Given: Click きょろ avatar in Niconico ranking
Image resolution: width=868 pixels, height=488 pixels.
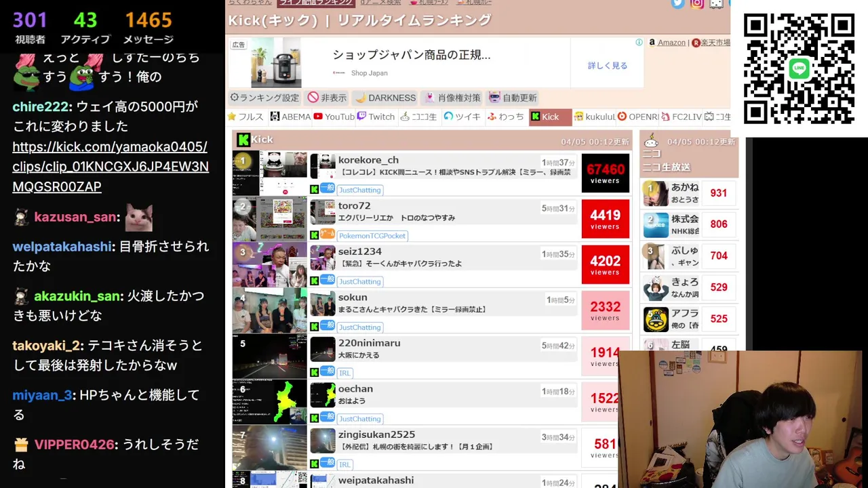Looking at the screenshot, I should pyautogui.click(x=656, y=287).
